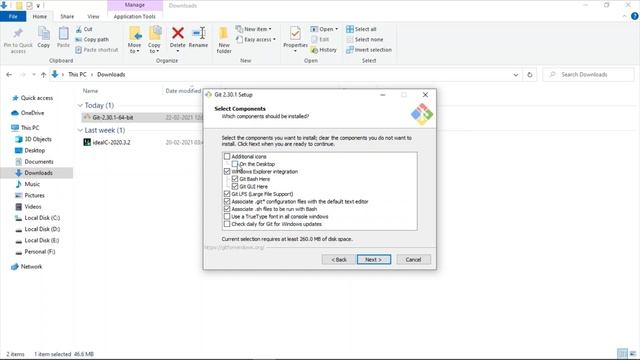Go up one folder level

43,75
